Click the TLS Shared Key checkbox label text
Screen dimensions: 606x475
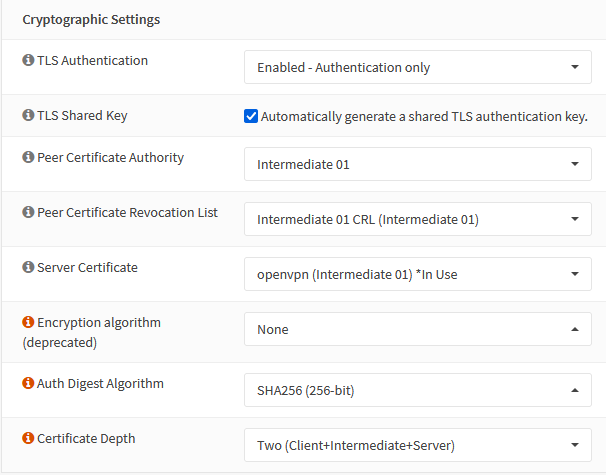tap(424, 116)
